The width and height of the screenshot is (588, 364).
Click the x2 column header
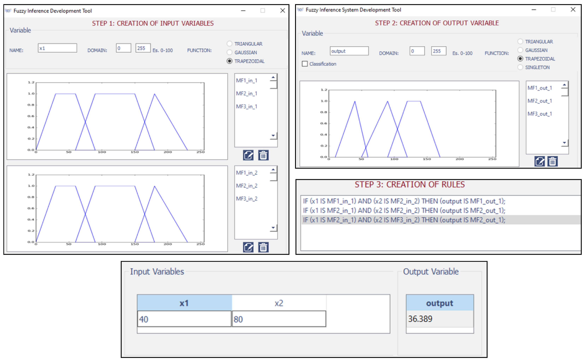click(279, 303)
